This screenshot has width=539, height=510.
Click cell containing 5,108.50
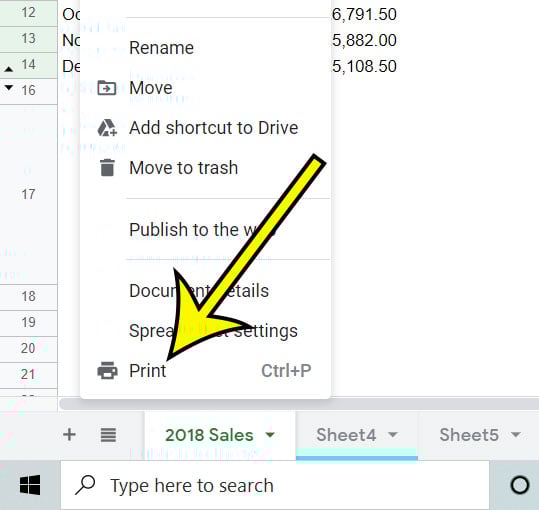coord(364,66)
